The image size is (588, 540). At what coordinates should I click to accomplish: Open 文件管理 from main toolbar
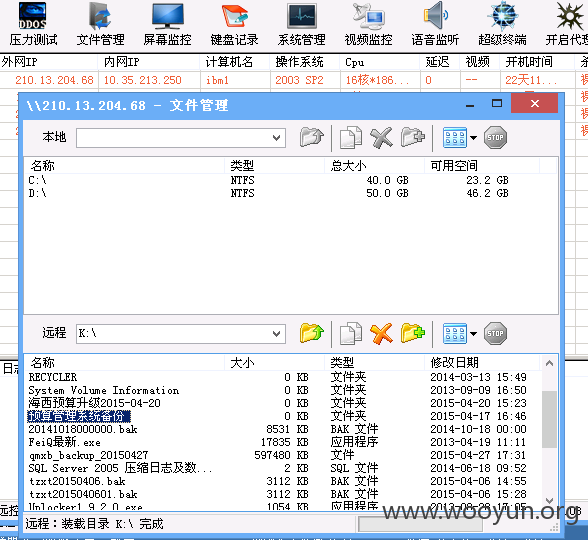point(100,24)
